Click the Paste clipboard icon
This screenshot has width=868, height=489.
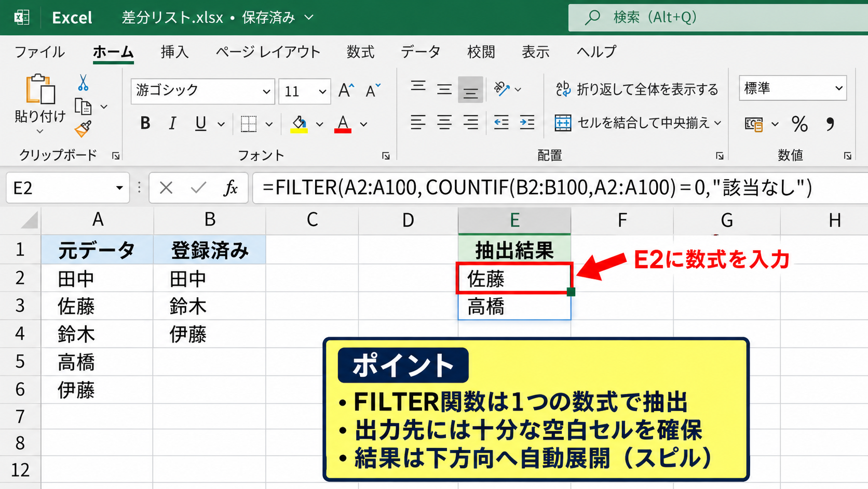pos(40,89)
